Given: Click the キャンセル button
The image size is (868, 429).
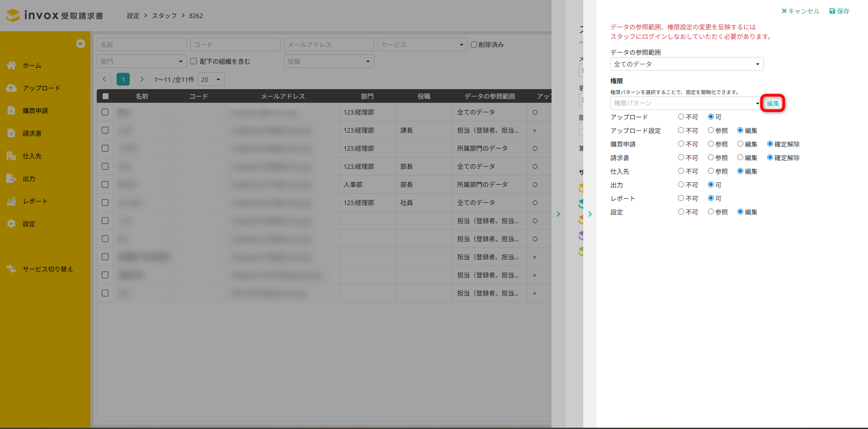Looking at the screenshot, I should (800, 11).
